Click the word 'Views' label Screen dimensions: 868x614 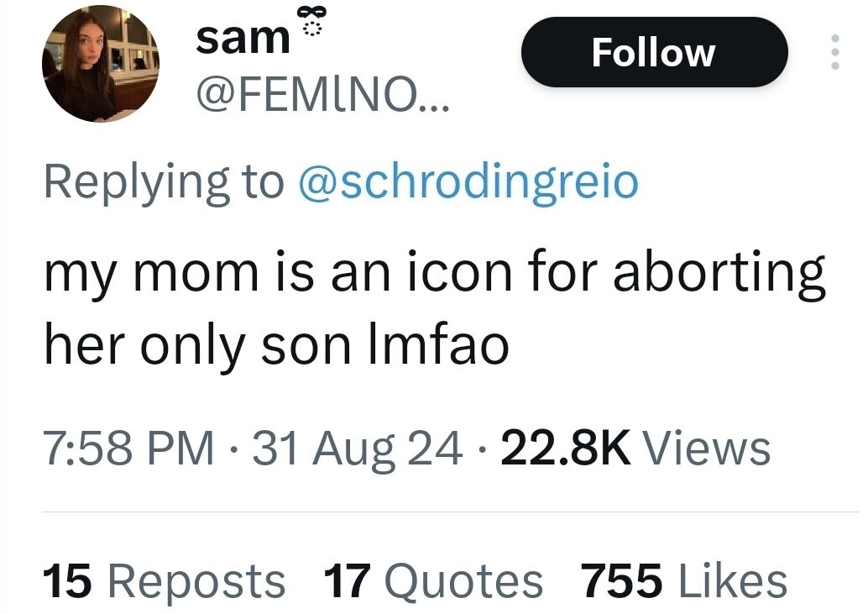point(706,448)
